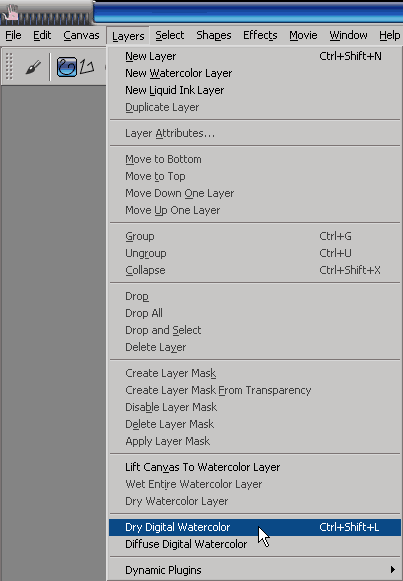Click the toolbar grip handle
The image size is (403, 581).
tap(9, 66)
